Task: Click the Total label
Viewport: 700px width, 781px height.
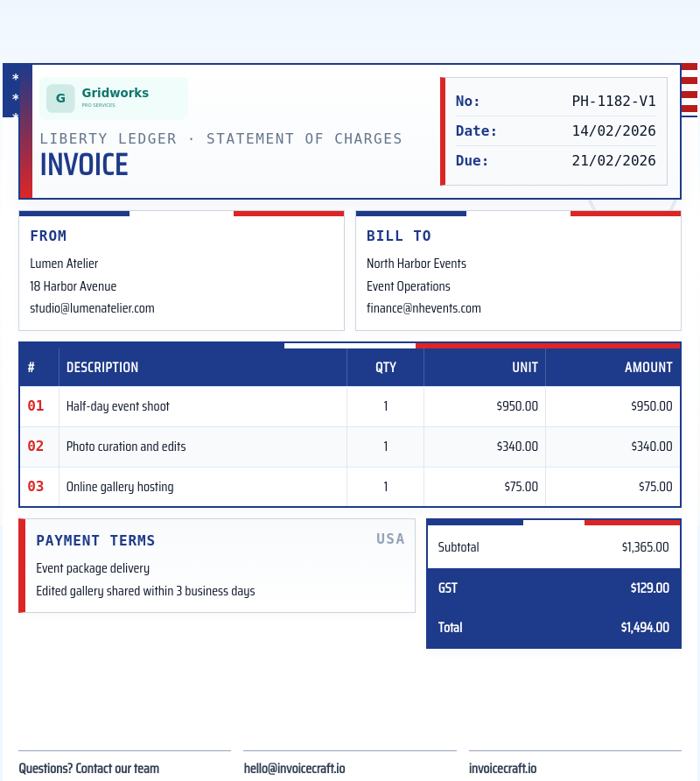Action: coord(450,628)
